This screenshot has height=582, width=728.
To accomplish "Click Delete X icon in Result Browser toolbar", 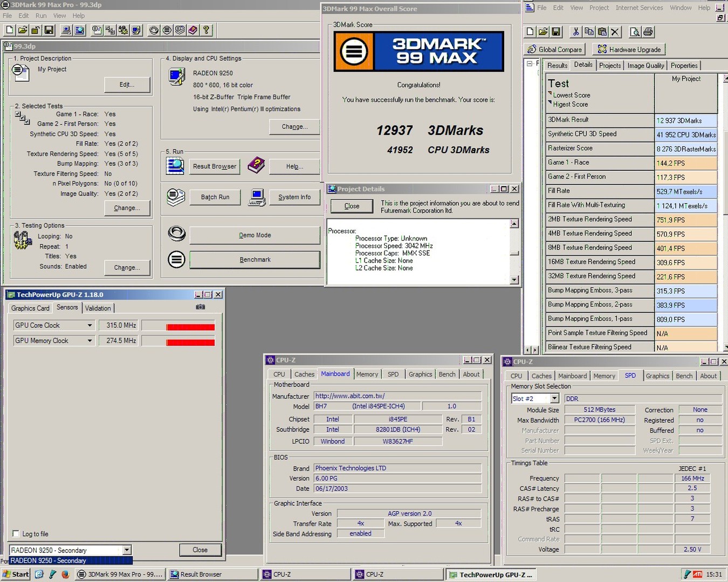I will pos(615,32).
